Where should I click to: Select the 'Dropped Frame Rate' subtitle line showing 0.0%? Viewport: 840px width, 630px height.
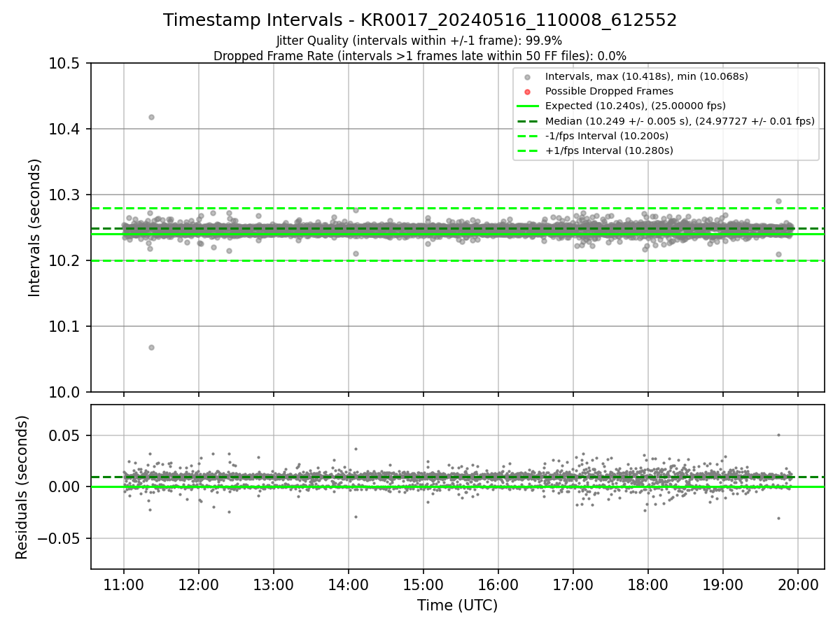point(420,55)
